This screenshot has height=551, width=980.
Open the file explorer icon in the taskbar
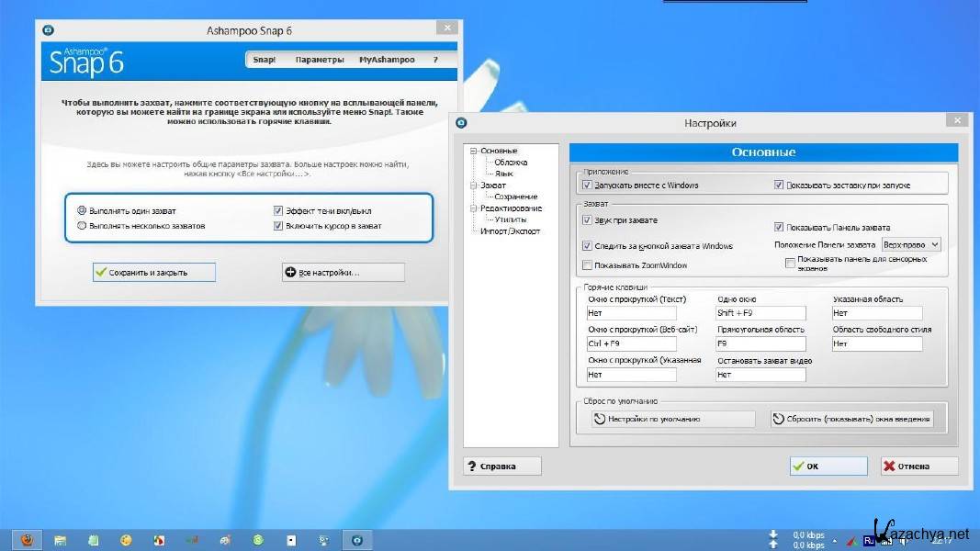pos(61,540)
